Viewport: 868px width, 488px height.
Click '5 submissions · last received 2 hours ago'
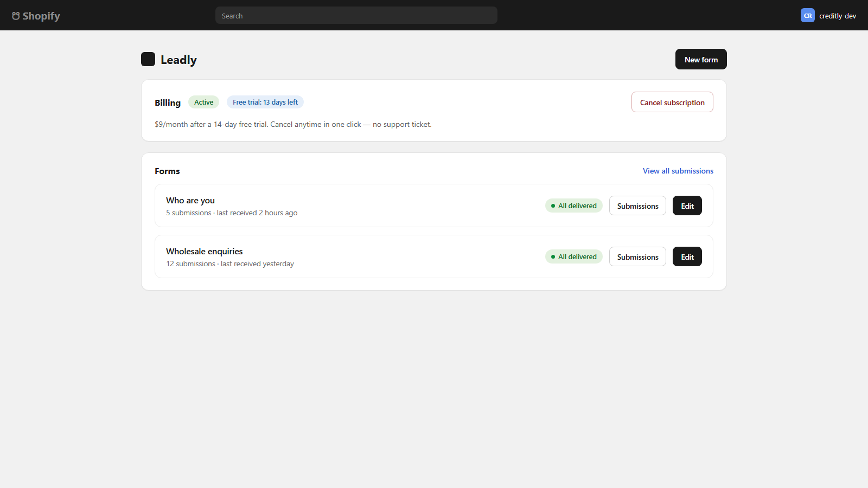232,213
